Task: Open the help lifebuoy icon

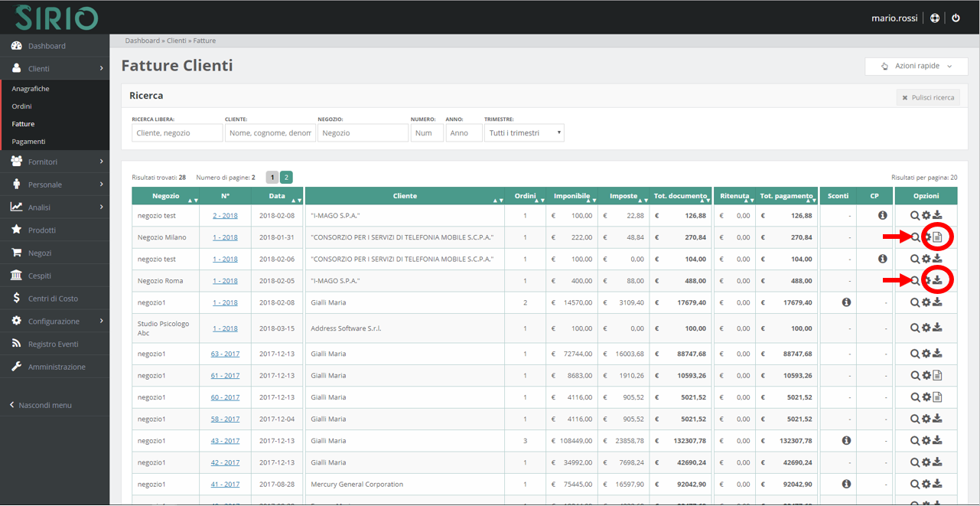Action: [x=935, y=18]
